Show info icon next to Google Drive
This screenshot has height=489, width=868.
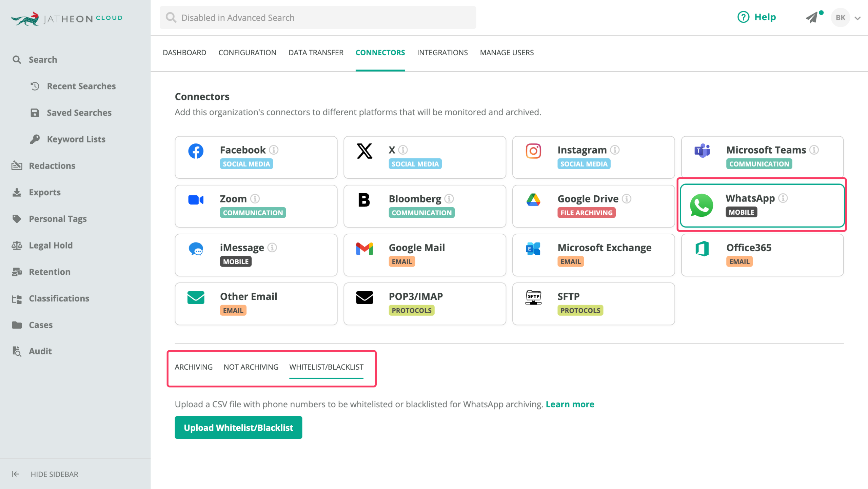[x=627, y=199]
